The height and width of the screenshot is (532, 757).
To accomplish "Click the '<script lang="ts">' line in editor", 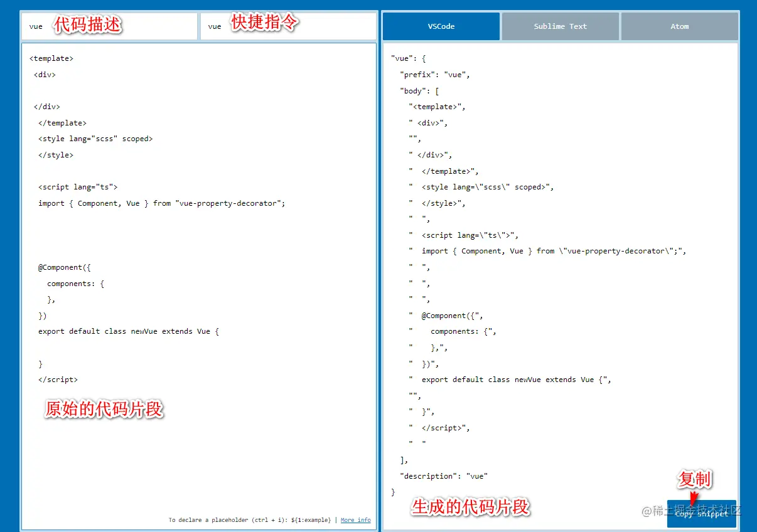I will (x=78, y=187).
